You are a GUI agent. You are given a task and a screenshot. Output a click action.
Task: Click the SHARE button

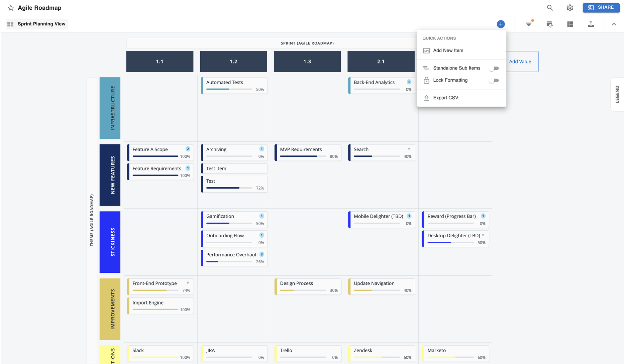pos(601,8)
